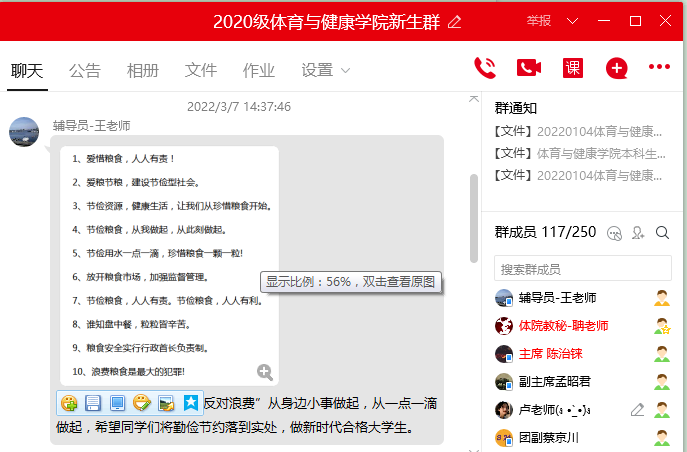
Task: Click the add-emoji icon on image toolbar
Action: [69, 403]
